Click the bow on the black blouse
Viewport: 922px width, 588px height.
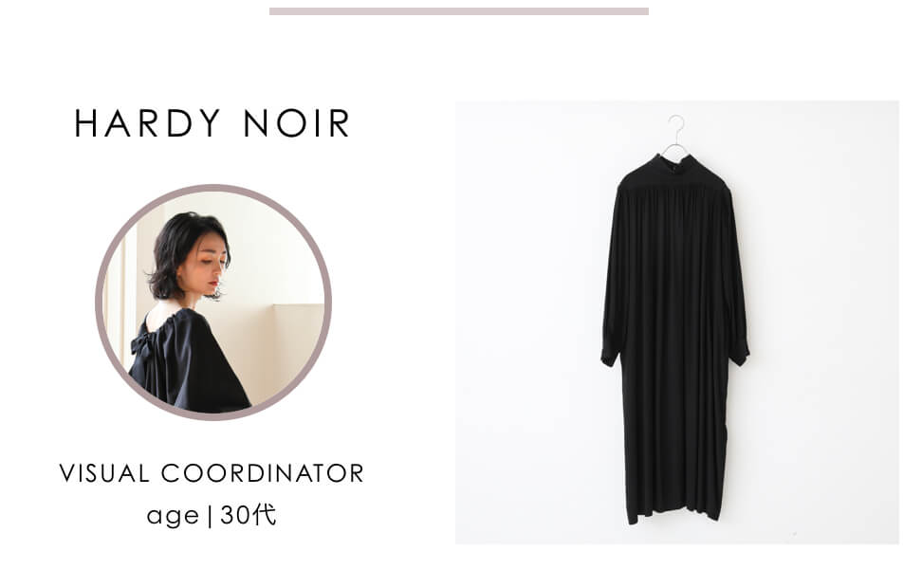[x=141, y=344]
